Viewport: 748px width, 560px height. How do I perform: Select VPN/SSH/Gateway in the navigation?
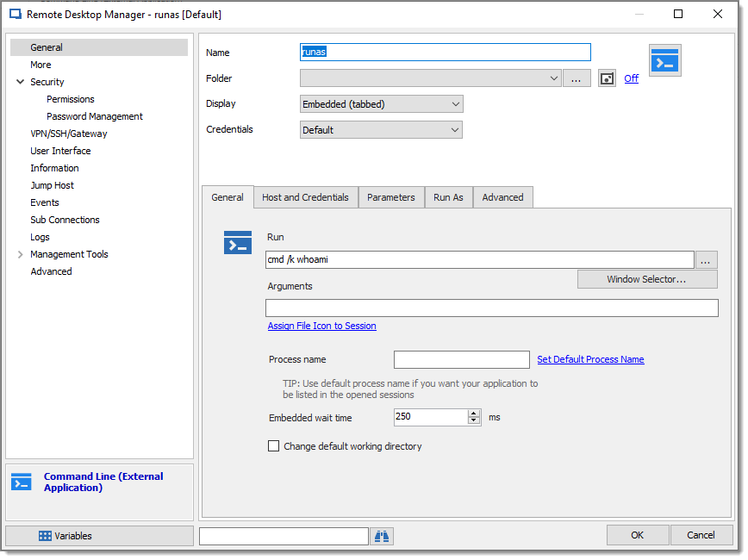69,134
